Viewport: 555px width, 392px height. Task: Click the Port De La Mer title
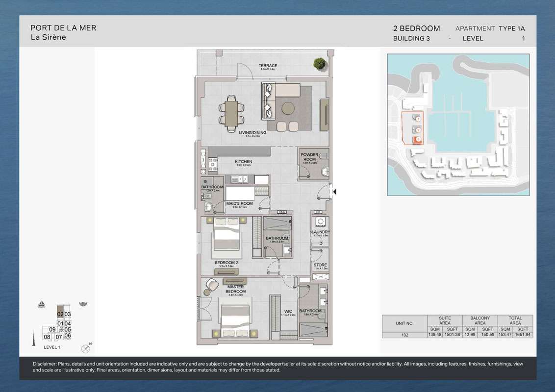coord(63,28)
